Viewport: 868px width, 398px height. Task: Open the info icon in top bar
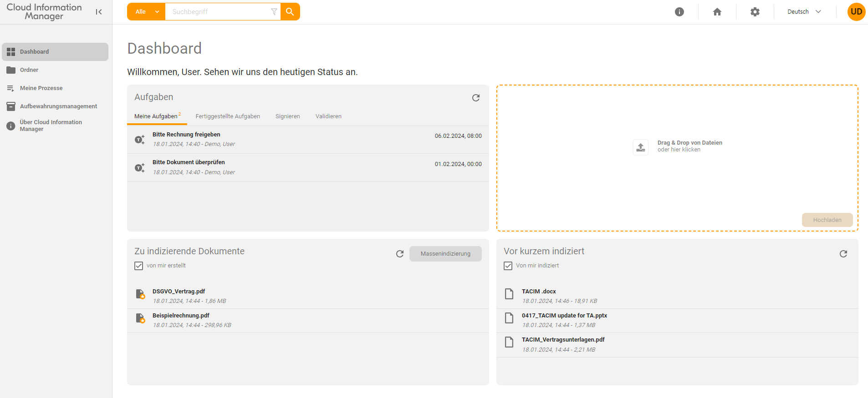679,12
